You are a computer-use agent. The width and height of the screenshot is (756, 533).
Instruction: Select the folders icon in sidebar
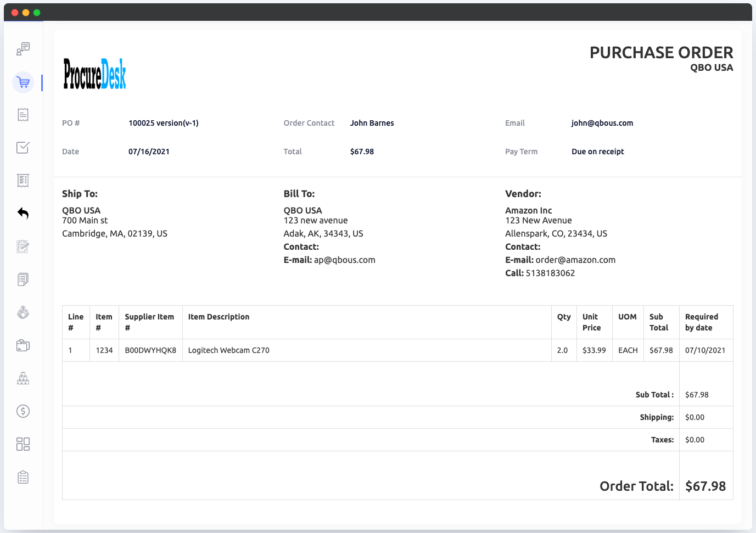point(23,345)
